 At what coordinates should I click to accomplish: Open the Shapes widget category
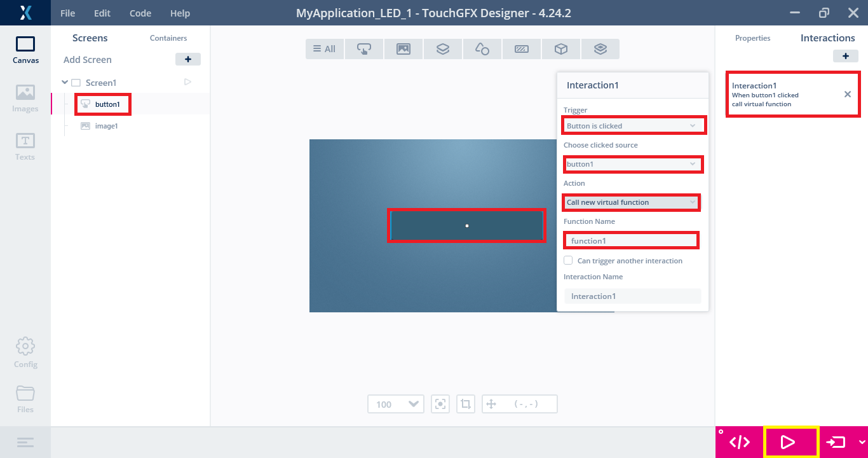click(482, 49)
